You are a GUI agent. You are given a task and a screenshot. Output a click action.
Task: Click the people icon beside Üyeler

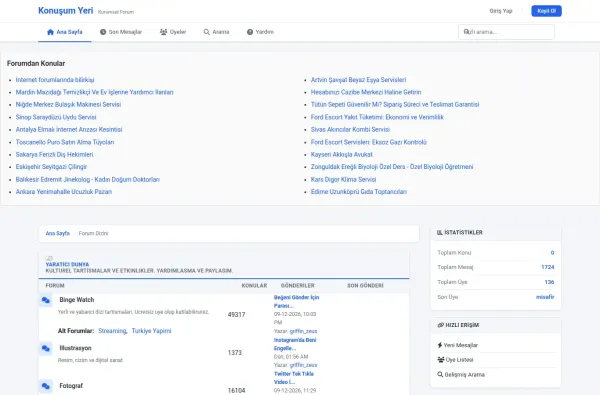tap(163, 32)
